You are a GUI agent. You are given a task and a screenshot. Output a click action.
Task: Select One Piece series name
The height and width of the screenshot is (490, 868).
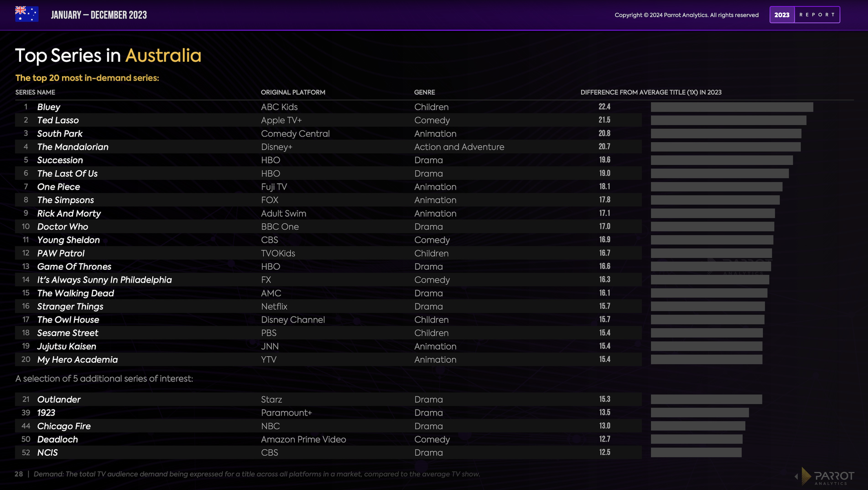pyautogui.click(x=58, y=187)
